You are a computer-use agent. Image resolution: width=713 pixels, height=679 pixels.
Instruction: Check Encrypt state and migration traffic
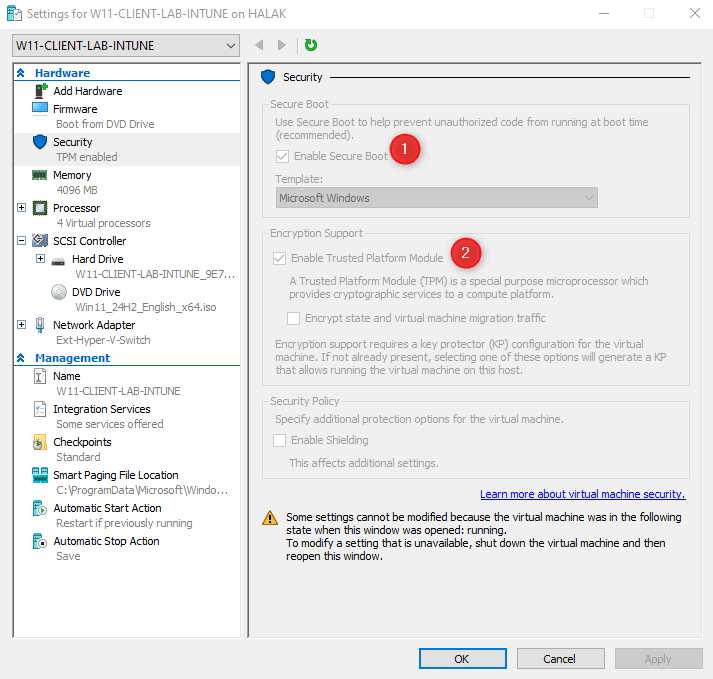coord(293,318)
